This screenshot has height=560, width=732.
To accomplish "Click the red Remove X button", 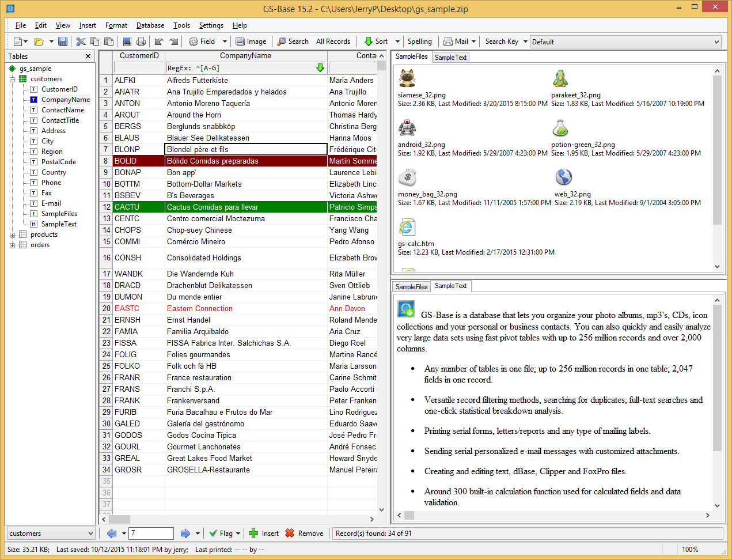I will [305, 533].
